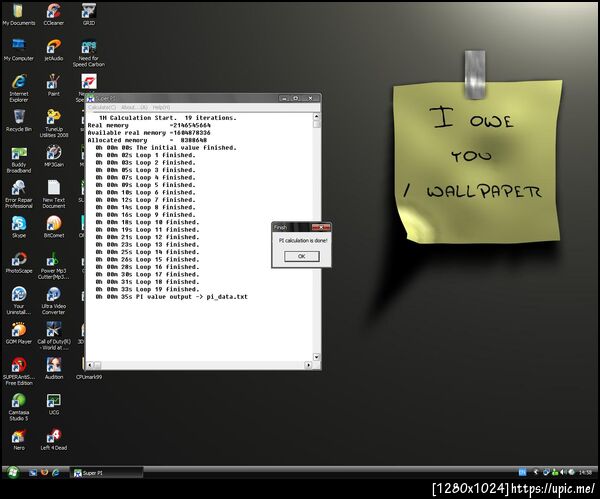Click the Ultra Video Converter icon
This screenshot has height=499, width=600.
[x=54, y=301]
